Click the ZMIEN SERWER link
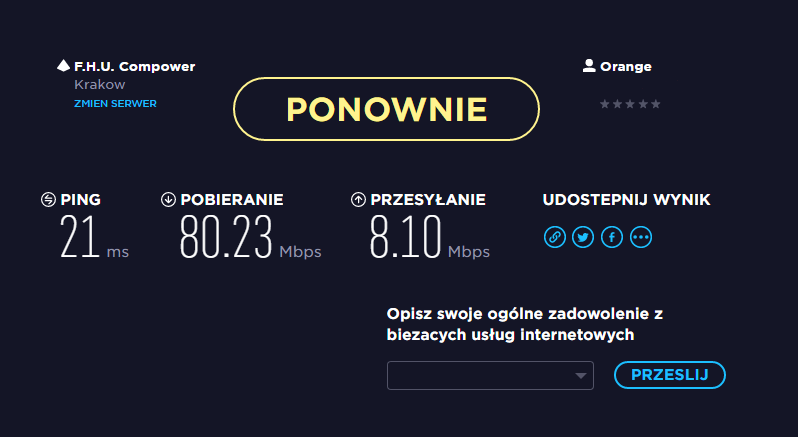 click(x=115, y=103)
